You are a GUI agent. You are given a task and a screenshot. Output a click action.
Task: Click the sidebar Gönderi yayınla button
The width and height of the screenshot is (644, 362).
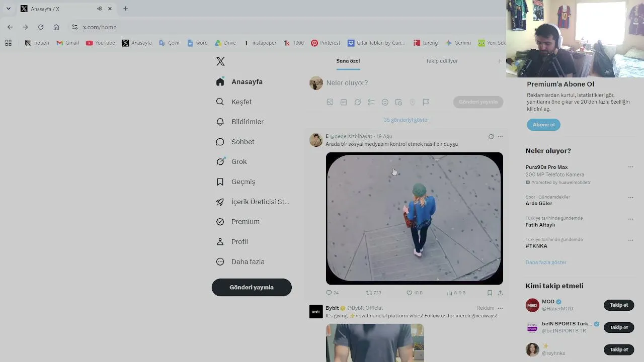[252, 287]
